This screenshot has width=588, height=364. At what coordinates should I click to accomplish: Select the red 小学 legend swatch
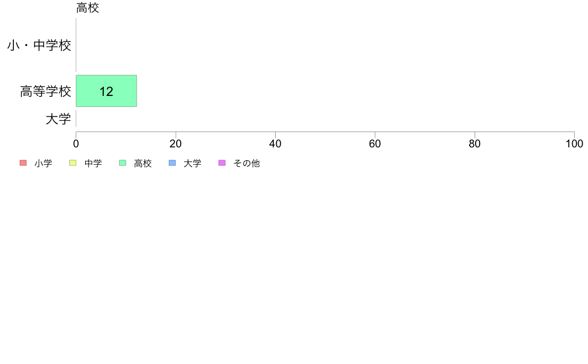coord(23,163)
